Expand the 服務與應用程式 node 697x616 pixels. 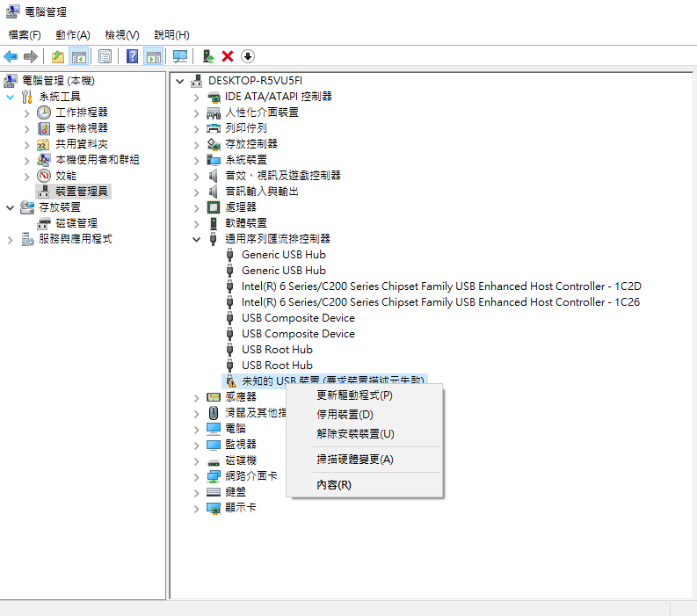tap(11, 240)
